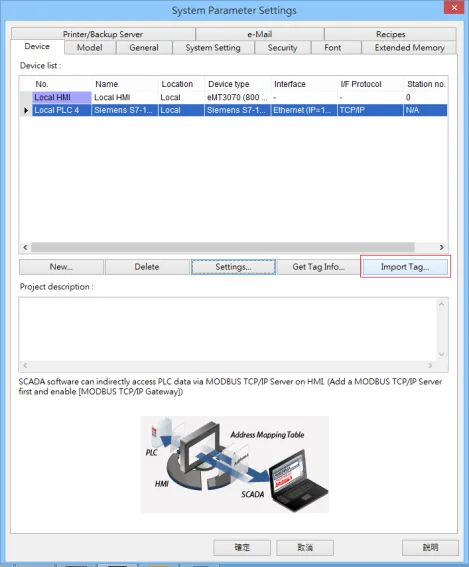Open the e-Mail tab
This screenshot has height=567, width=469.
click(x=260, y=34)
